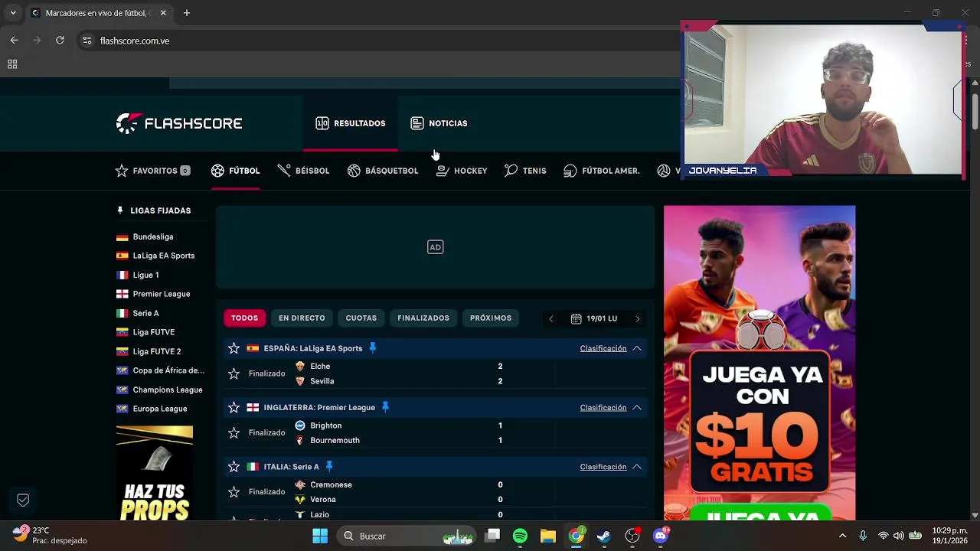Collapse the LaLiga EA Sports section
Image resolution: width=980 pixels, height=551 pixels.
[637, 348]
